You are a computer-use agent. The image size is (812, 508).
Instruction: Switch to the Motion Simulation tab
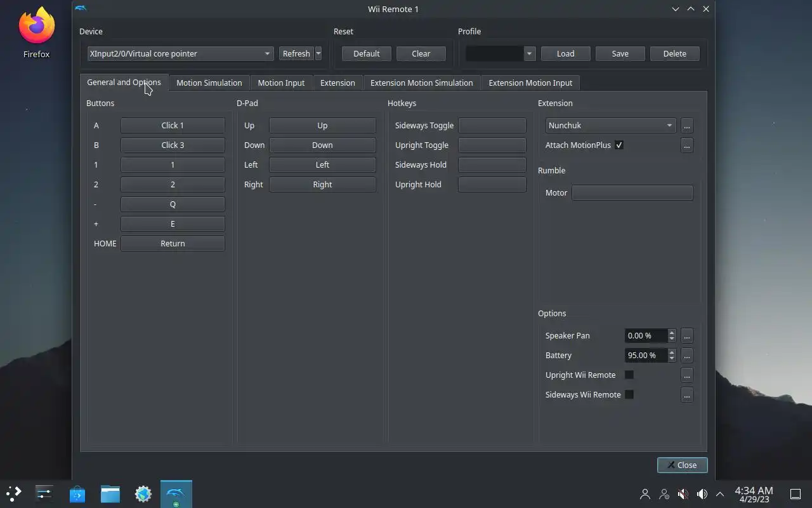coord(209,83)
